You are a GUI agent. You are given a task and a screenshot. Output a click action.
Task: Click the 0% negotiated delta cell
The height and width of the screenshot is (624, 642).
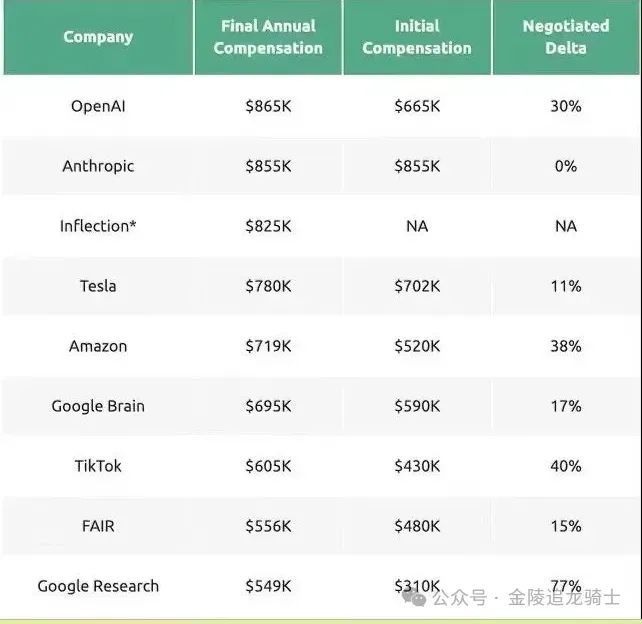point(566,166)
